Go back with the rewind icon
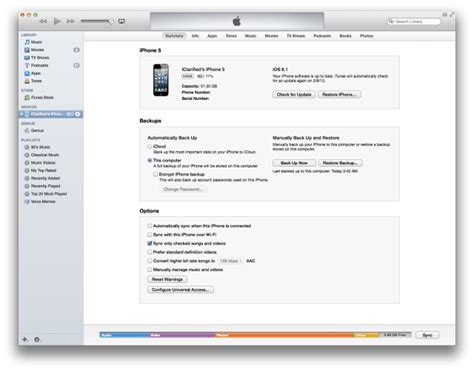Image resolution: width=474 pixels, height=371 pixels. click(43, 21)
